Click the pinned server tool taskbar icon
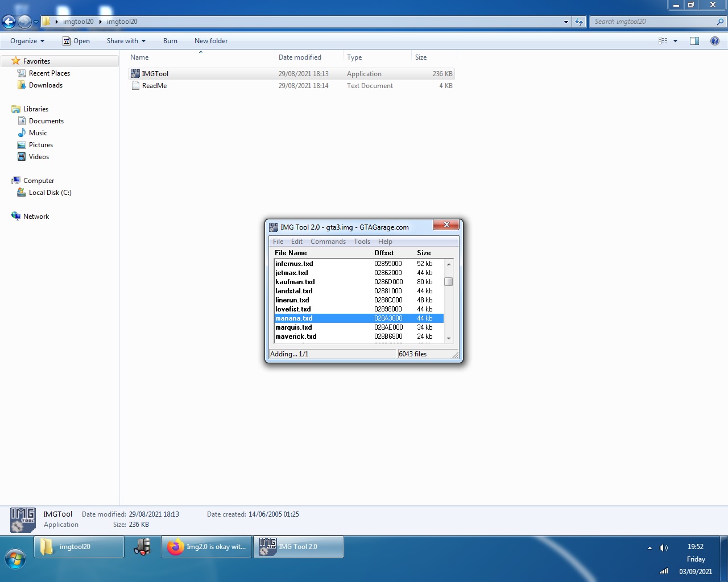The width and height of the screenshot is (728, 582). (143, 547)
